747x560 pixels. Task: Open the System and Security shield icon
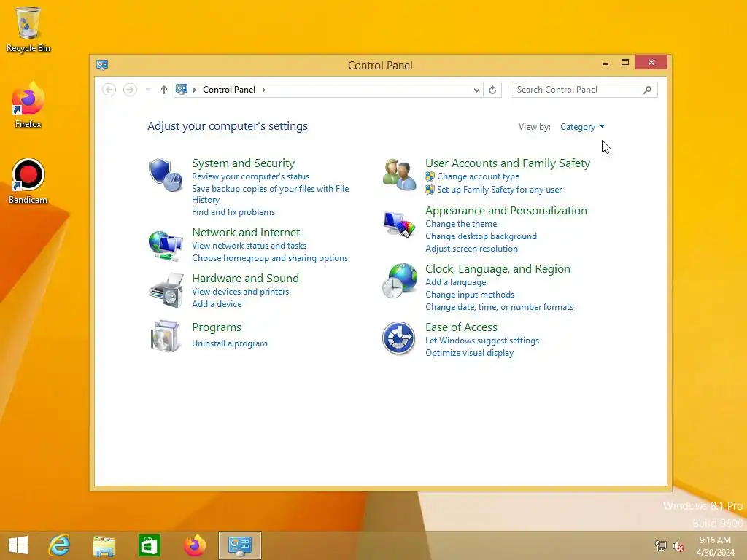pos(166,175)
